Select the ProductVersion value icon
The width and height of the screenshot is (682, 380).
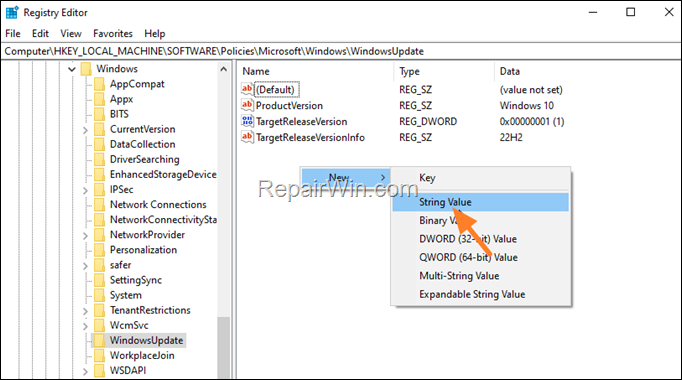click(247, 105)
